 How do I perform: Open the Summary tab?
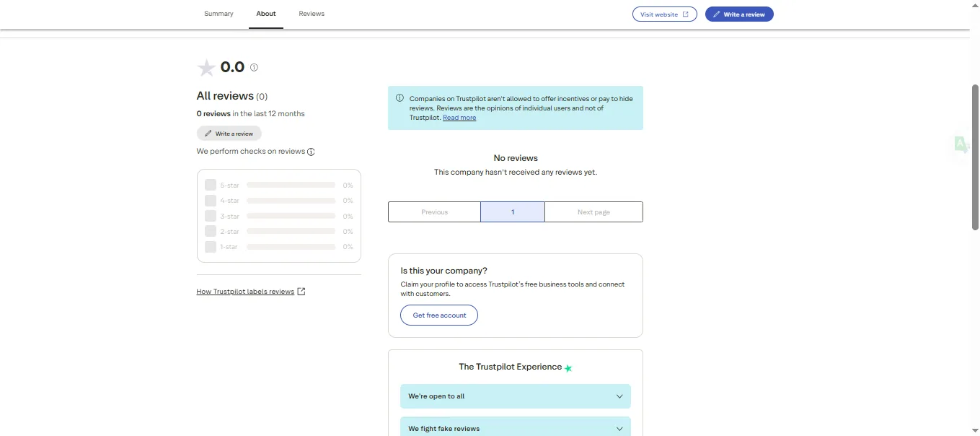coord(218,14)
